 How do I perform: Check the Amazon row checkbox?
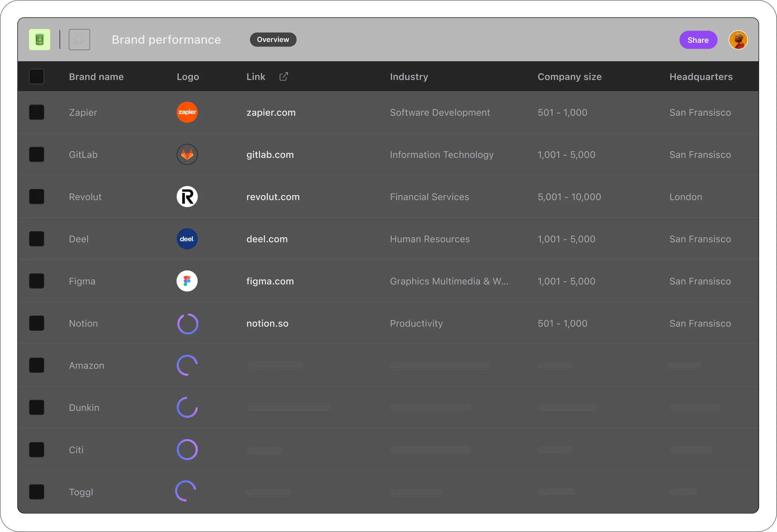pos(37,365)
